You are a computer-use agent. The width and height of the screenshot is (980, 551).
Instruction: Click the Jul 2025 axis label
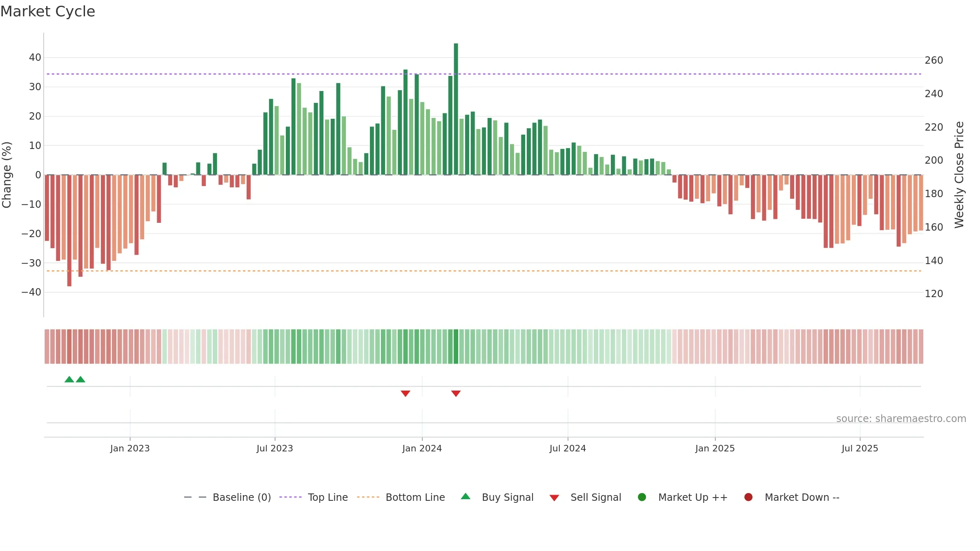click(x=860, y=448)
